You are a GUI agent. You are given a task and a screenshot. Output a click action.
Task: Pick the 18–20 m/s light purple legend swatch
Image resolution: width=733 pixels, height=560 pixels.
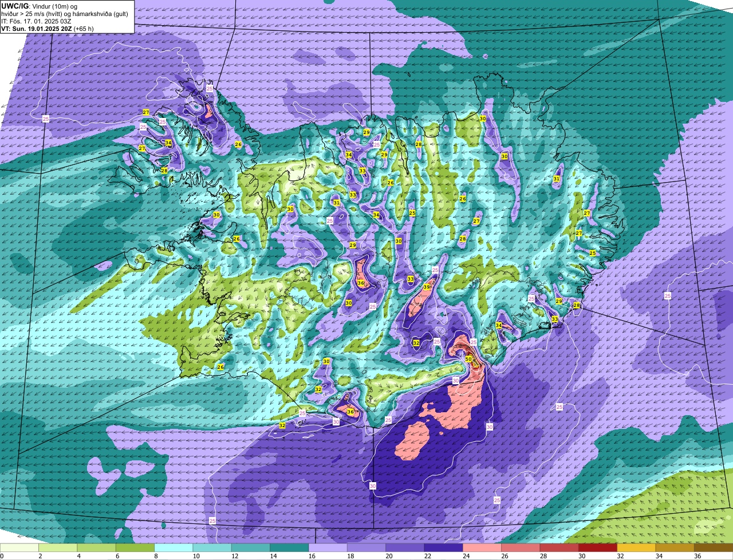pyautogui.click(x=366, y=547)
